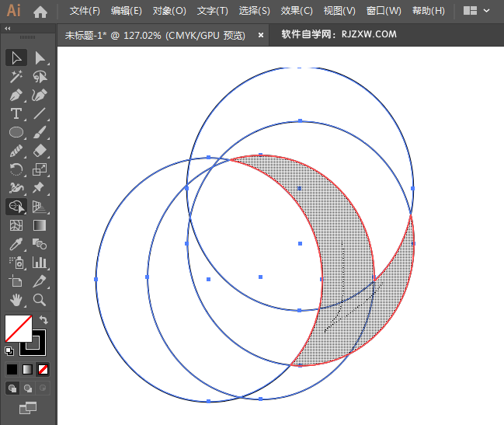504x425 pixels.
Task: Close the 未标题-1 document tab
Action: click(x=261, y=35)
